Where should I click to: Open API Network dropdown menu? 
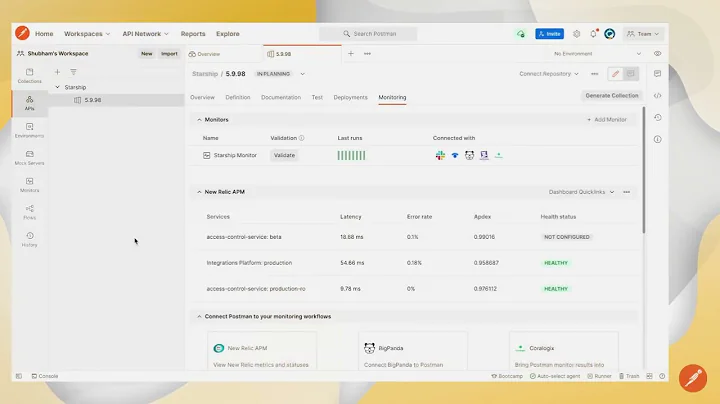pos(145,34)
